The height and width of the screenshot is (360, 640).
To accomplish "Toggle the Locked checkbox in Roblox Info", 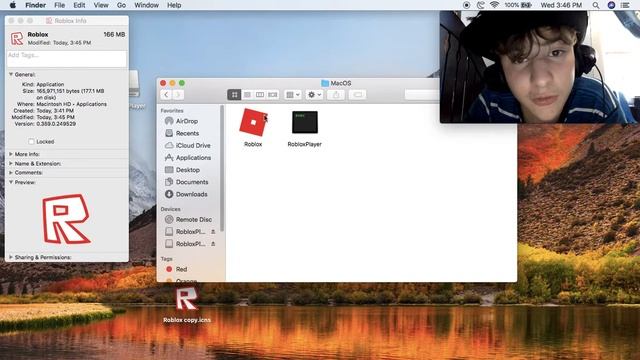I will 31,142.
